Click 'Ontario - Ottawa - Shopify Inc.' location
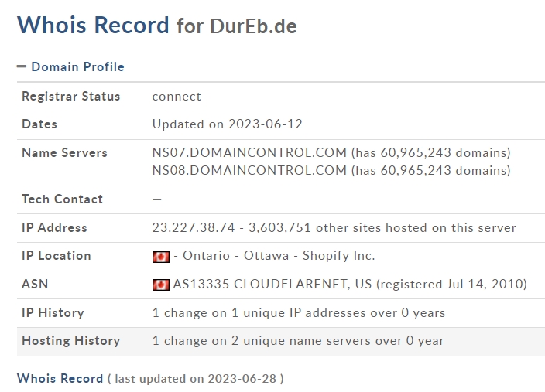545x392 pixels. point(274,256)
